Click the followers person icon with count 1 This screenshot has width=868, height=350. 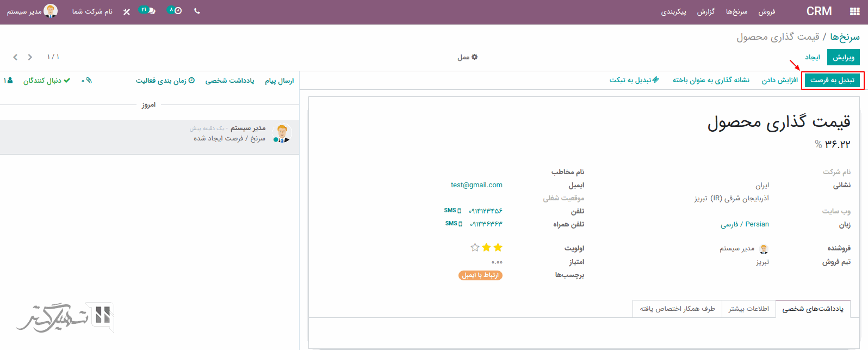pyautogui.click(x=8, y=81)
